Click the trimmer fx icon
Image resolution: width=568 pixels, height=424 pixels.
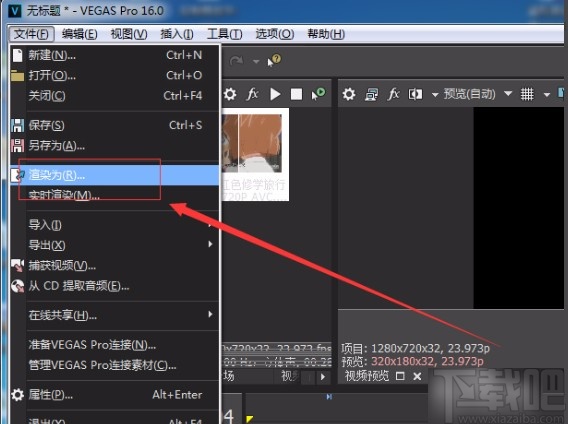252,95
